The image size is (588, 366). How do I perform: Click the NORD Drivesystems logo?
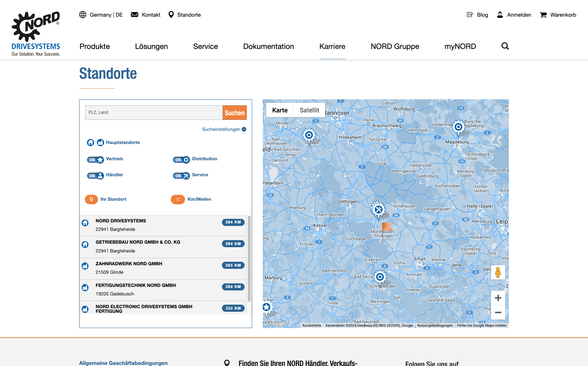36,33
